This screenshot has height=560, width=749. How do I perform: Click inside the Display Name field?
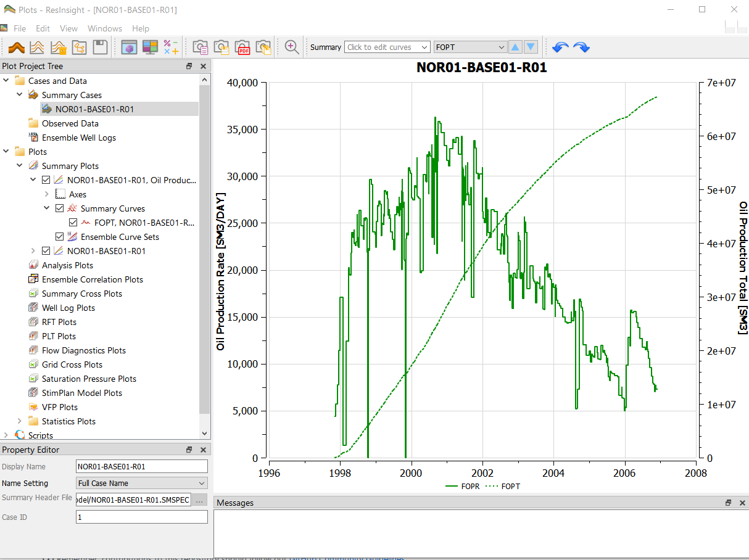[141, 466]
